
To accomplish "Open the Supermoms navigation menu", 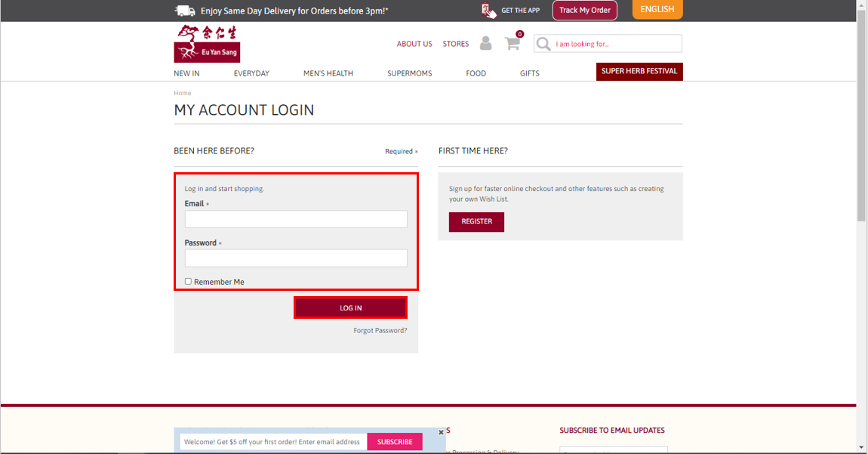I will [409, 73].
